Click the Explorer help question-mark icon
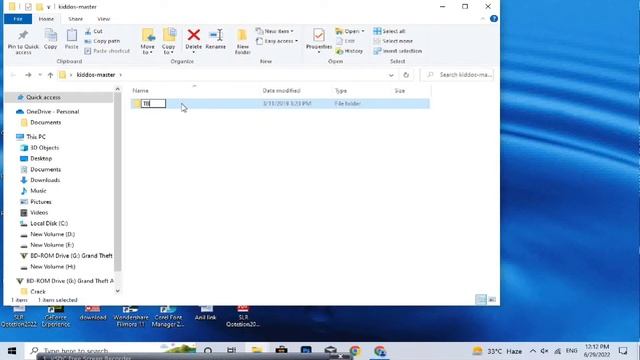The image size is (640, 360). pos(494,19)
